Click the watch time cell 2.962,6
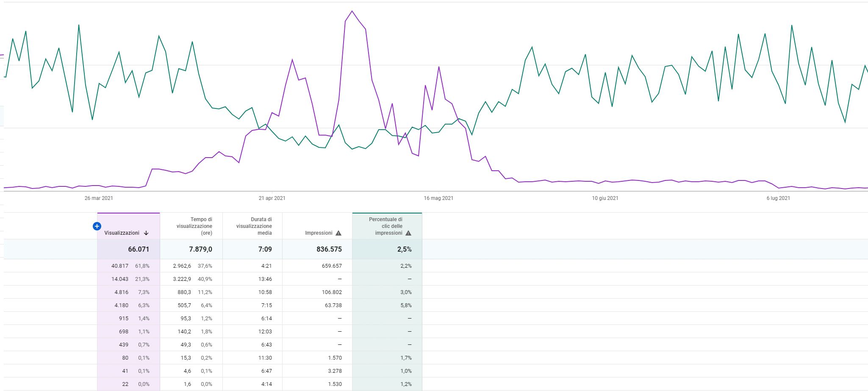The height and width of the screenshot is (391, 868). coord(182,266)
